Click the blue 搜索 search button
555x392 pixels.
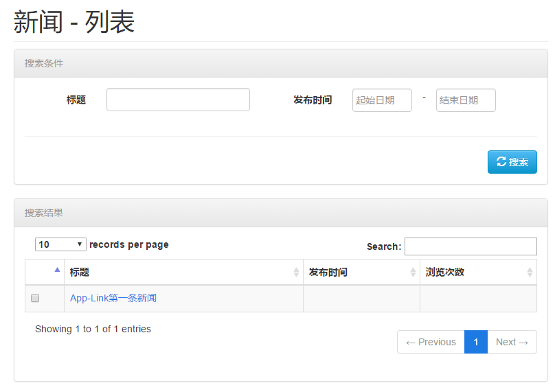(512, 162)
